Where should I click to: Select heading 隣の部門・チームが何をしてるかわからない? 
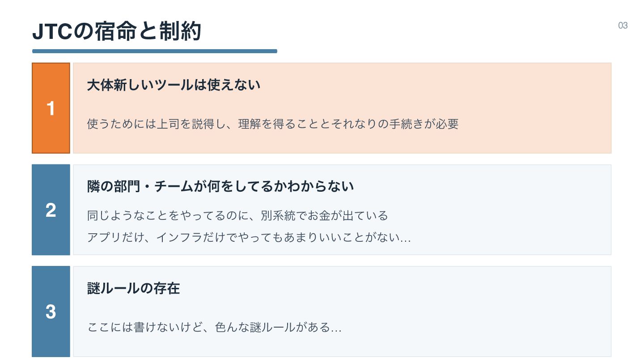(220, 186)
